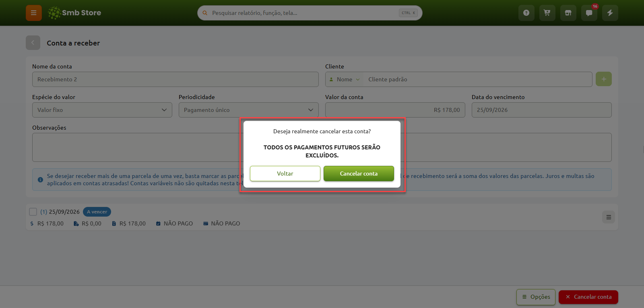Open the help question mark icon
This screenshot has height=308, width=644.
click(526, 13)
